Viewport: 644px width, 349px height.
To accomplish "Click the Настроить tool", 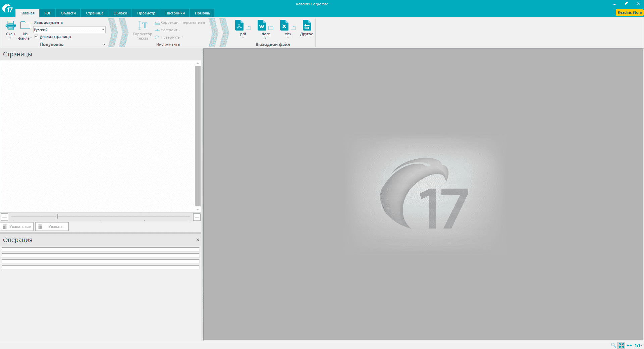I will pos(167,30).
